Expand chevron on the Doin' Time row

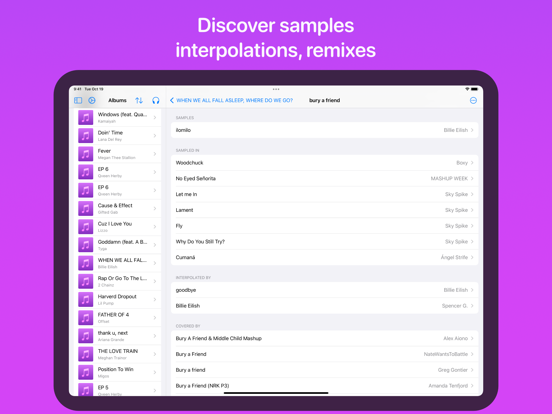tap(155, 136)
